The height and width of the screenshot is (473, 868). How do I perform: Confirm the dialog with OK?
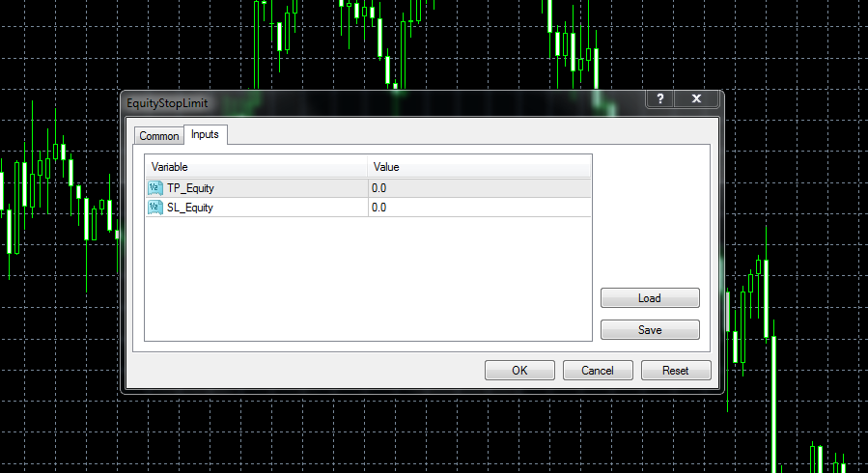coord(519,370)
